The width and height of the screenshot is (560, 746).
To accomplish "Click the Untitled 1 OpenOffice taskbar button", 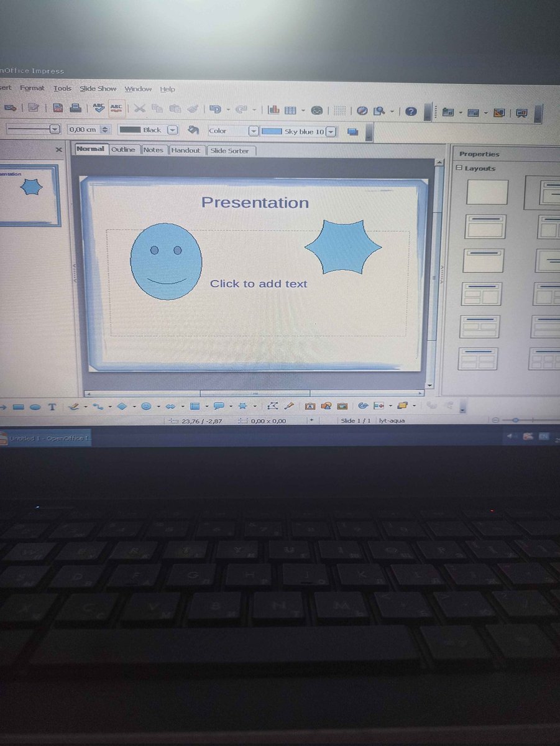I will pos(46,438).
